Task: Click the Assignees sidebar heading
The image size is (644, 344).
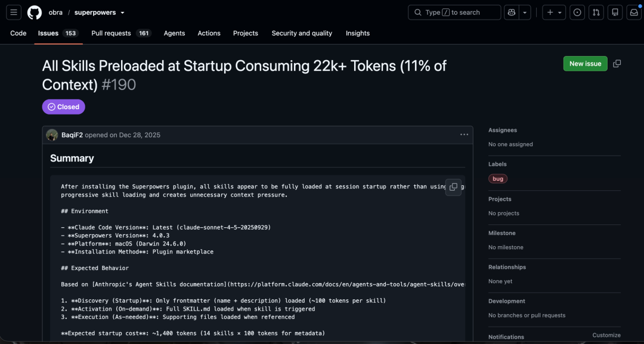Action: pos(502,130)
